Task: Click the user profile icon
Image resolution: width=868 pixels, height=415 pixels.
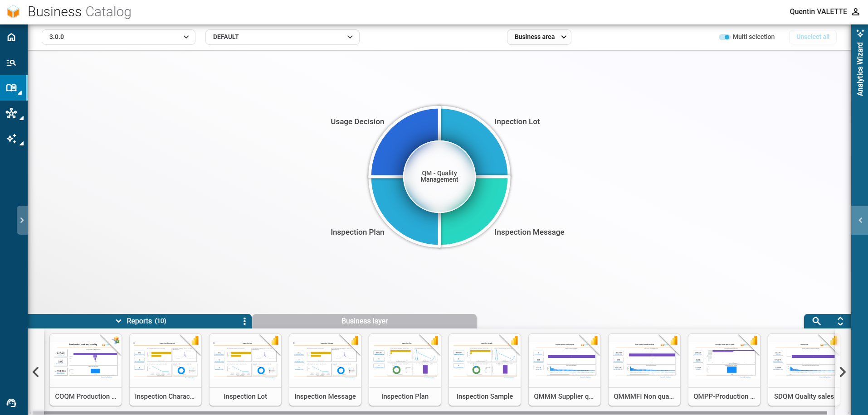Action: [x=856, y=12]
